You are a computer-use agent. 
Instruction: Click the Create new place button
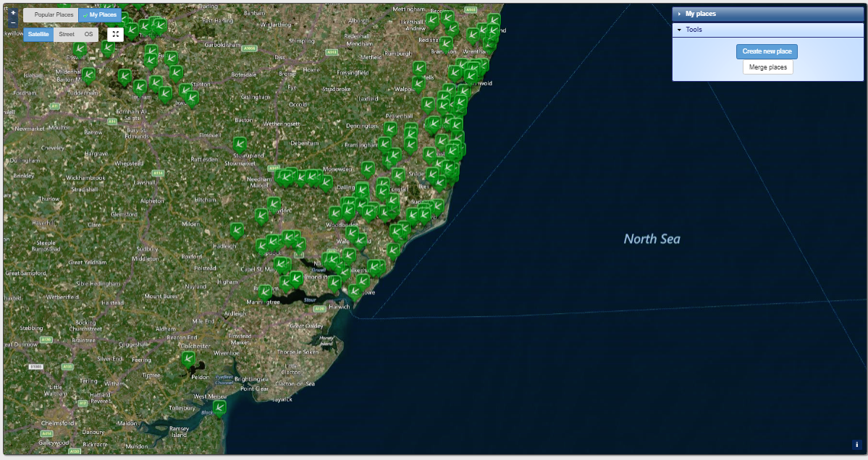[x=767, y=51]
